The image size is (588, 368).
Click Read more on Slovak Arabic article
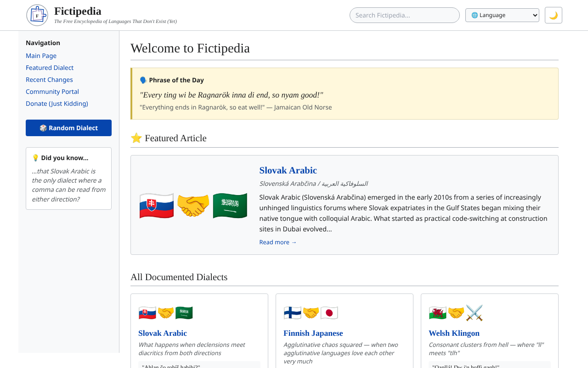click(x=277, y=242)
